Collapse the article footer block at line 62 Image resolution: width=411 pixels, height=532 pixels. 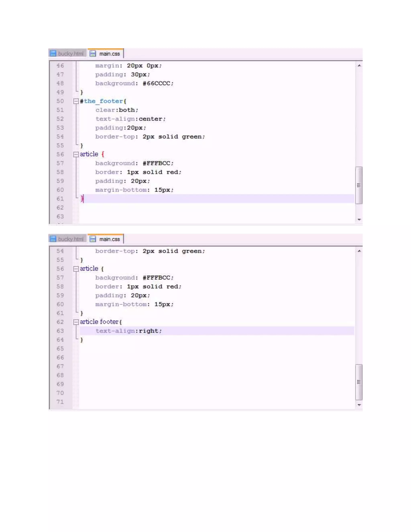(76, 322)
